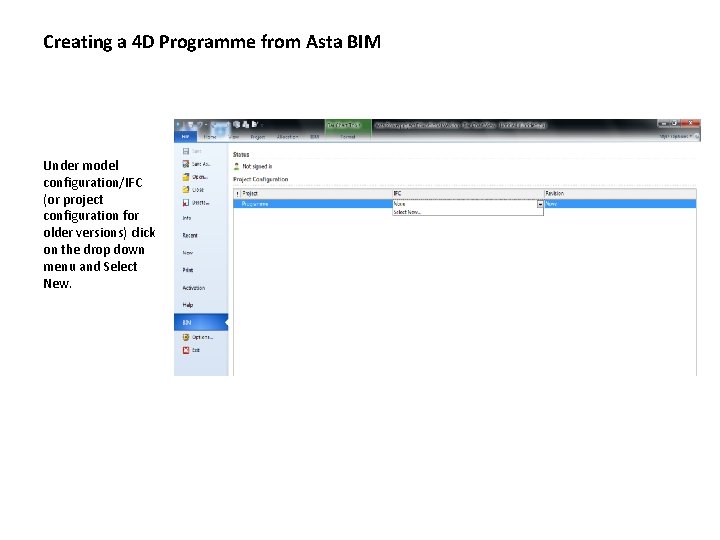Switch to the View ribbon tab
Screen dimensions: 720x540
coord(234,137)
